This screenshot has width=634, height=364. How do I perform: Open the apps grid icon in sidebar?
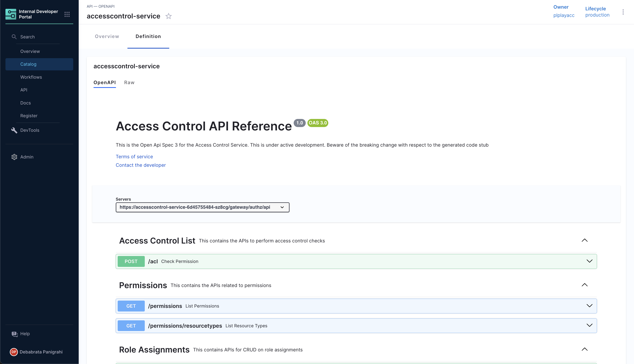(x=67, y=14)
